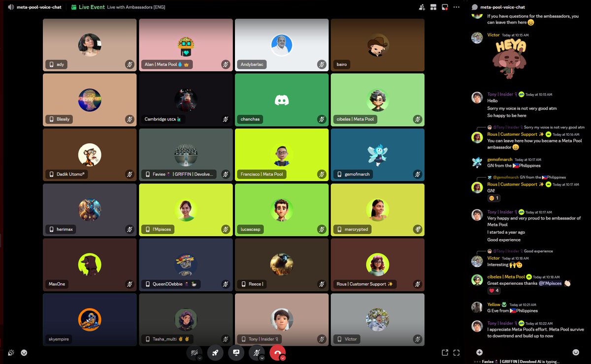Click the plus attach button in chat
This screenshot has width=591, height=364.
[x=479, y=352]
